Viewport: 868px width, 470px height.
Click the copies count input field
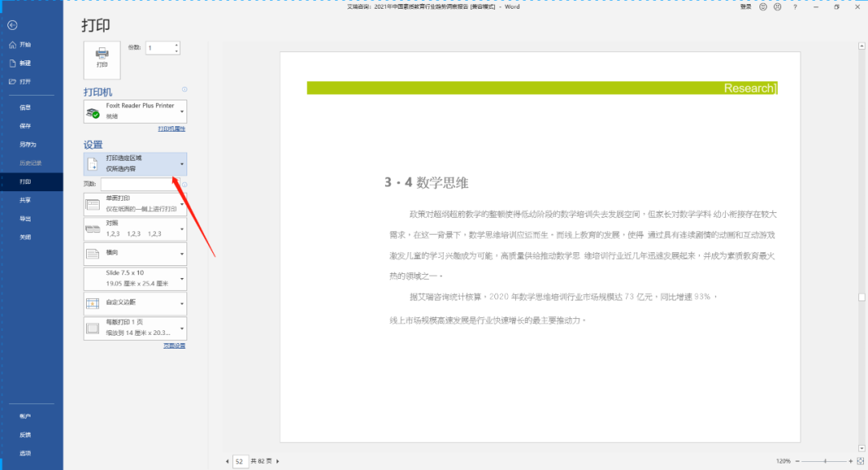click(x=159, y=48)
